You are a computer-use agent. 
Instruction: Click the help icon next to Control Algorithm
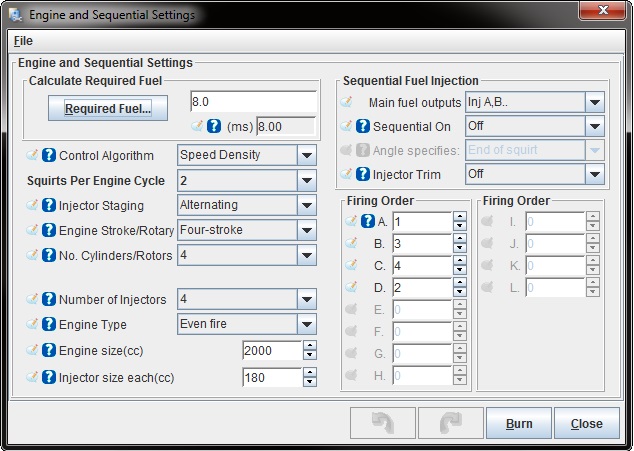[x=48, y=156]
